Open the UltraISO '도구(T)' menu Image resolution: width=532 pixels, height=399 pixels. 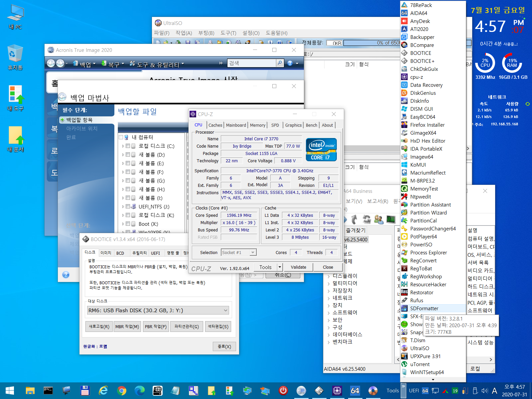(228, 33)
